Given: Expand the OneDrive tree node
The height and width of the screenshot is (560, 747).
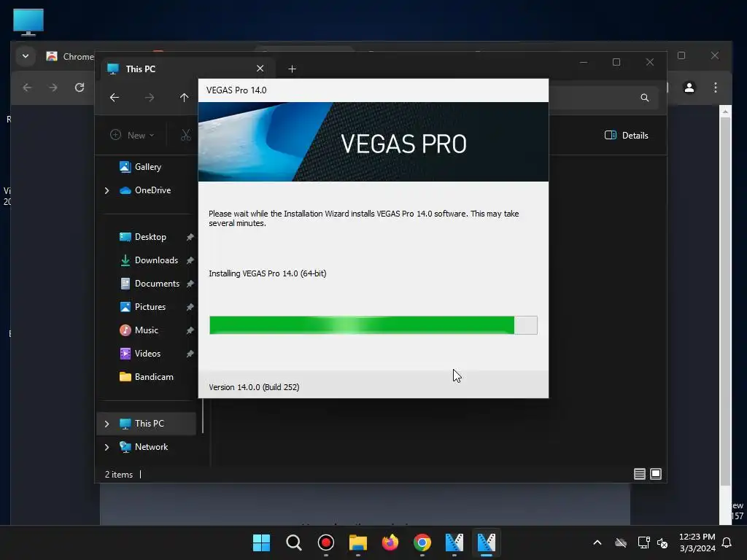Looking at the screenshot, I should click(x=107, y=190).
